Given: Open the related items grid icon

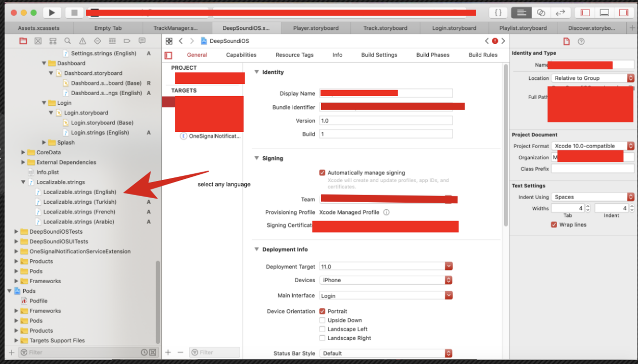Looking at the screenshot, I should (x=169, y=41).
